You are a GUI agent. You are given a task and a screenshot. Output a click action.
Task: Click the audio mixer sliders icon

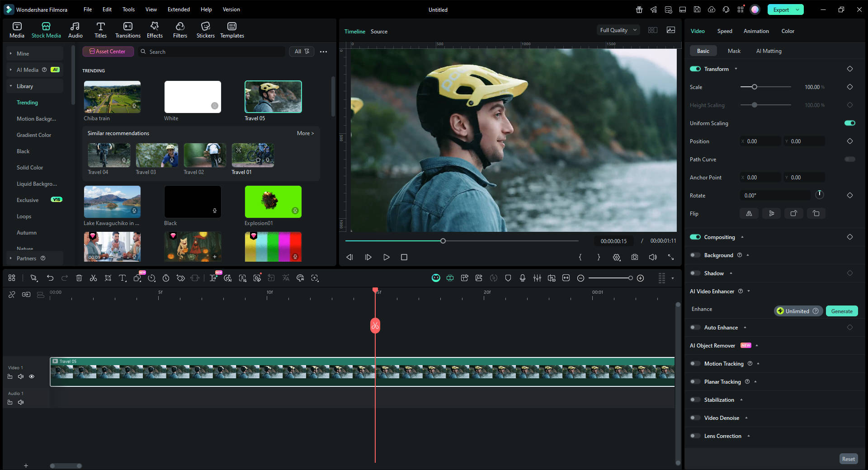tap(537, 278)
